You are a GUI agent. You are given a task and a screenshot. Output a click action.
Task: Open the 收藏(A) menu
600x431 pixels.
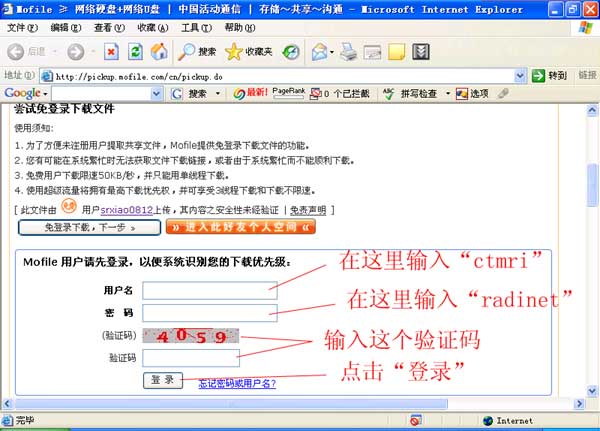(x=153, y=28)
